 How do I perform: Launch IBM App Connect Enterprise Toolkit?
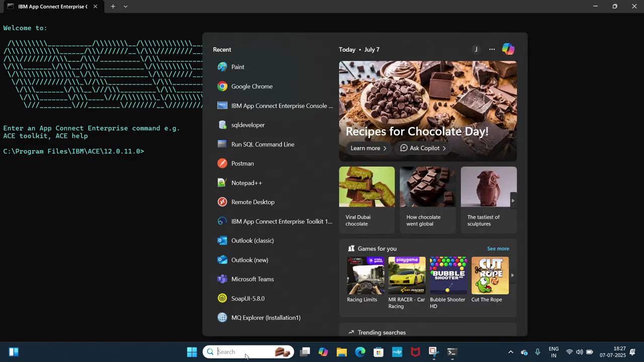pyautogui.click(x=274, y=221)
